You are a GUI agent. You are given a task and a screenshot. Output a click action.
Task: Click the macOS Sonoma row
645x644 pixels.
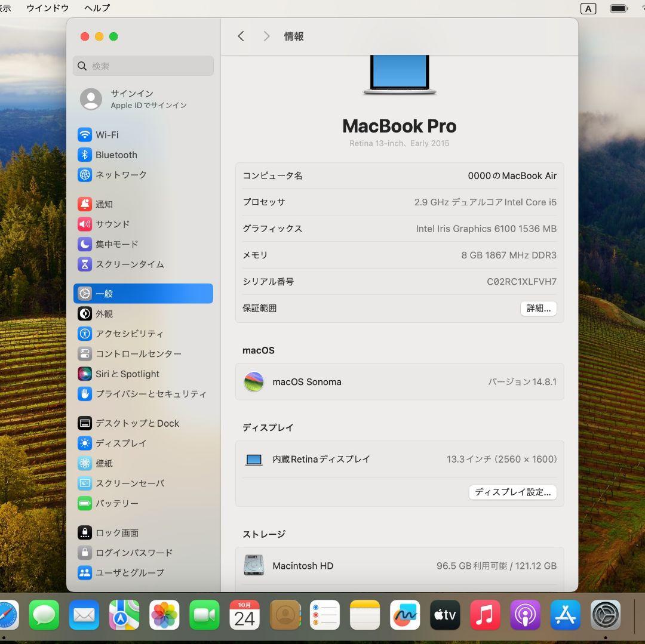point(400,381)
